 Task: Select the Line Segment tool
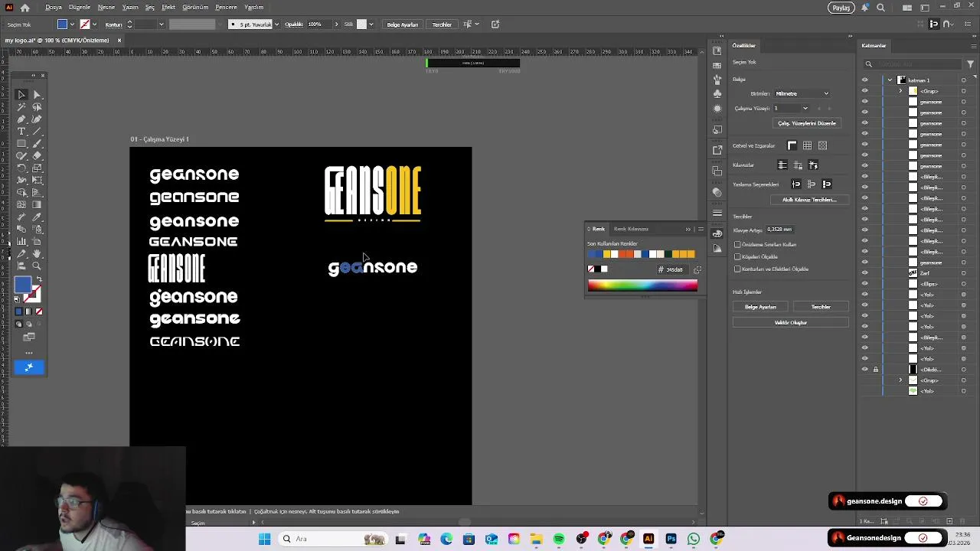coord(37,132)
